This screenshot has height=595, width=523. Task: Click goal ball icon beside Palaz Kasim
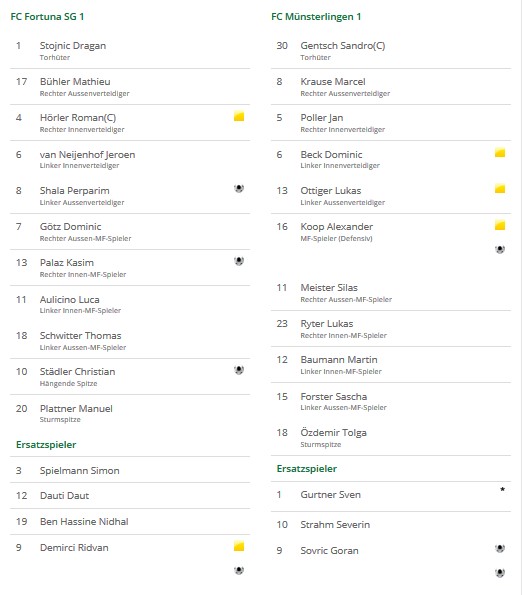[239, 261]
